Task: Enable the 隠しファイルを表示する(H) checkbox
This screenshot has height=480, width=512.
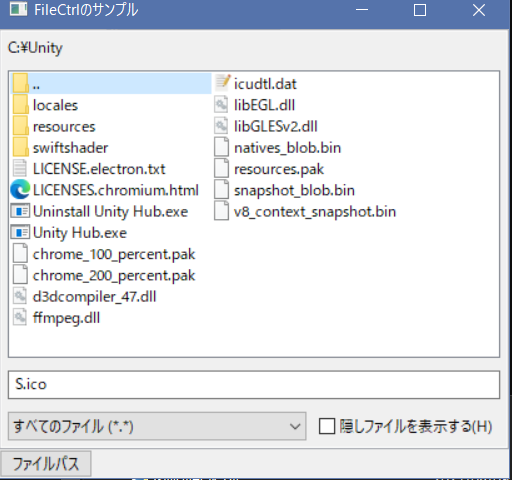Action: click(x=327, y=426)
